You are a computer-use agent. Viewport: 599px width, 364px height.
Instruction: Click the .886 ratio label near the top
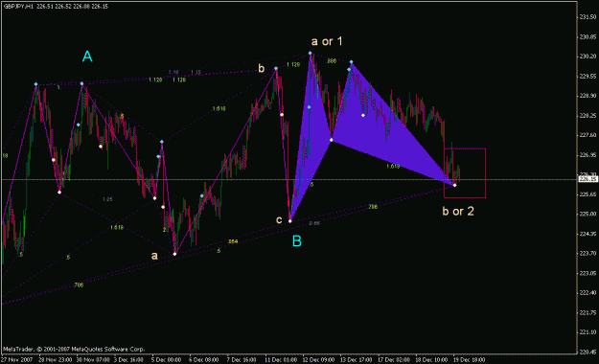pos(332,61)
